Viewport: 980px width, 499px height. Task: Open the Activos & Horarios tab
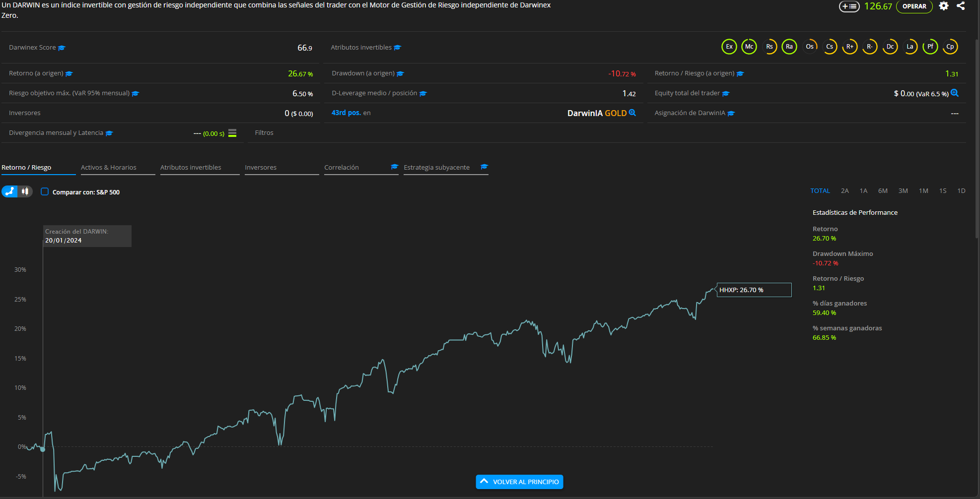pyautogui.click(x=109, y=168)
